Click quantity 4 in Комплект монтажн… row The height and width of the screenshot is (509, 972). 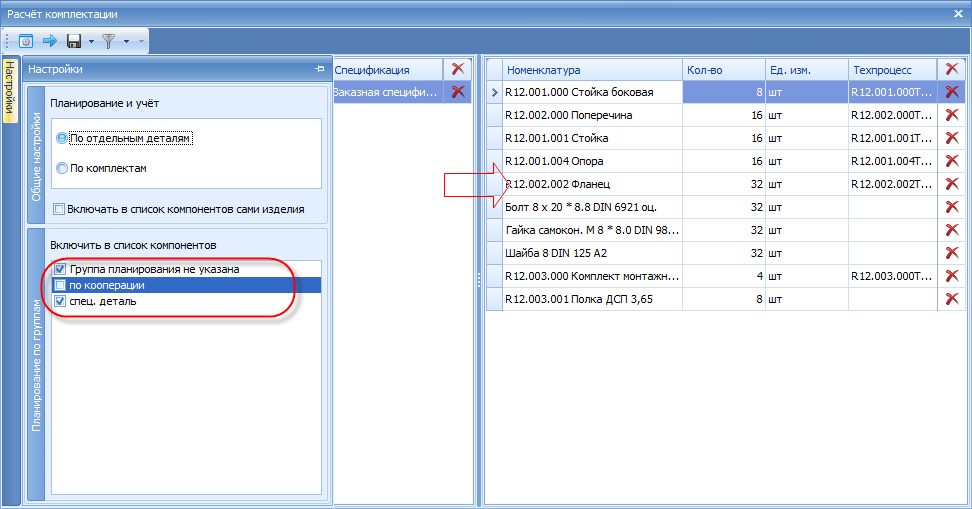click(x=724, y=276)
